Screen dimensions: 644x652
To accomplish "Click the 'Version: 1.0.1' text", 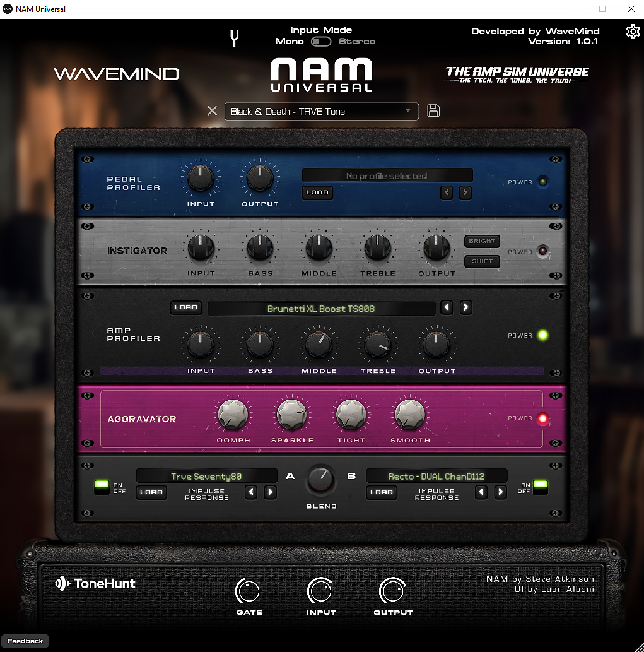I will point(563,41).
